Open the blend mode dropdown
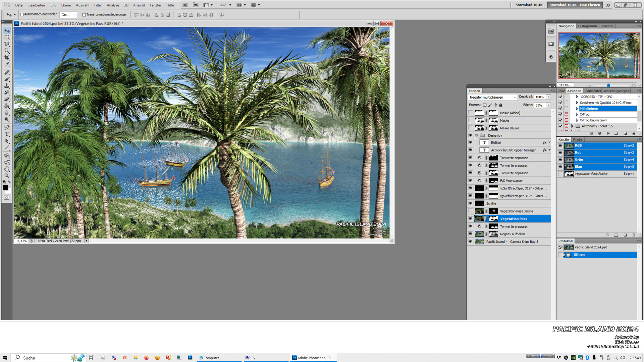This screenshot has height=362, width=644. point(492,97)
